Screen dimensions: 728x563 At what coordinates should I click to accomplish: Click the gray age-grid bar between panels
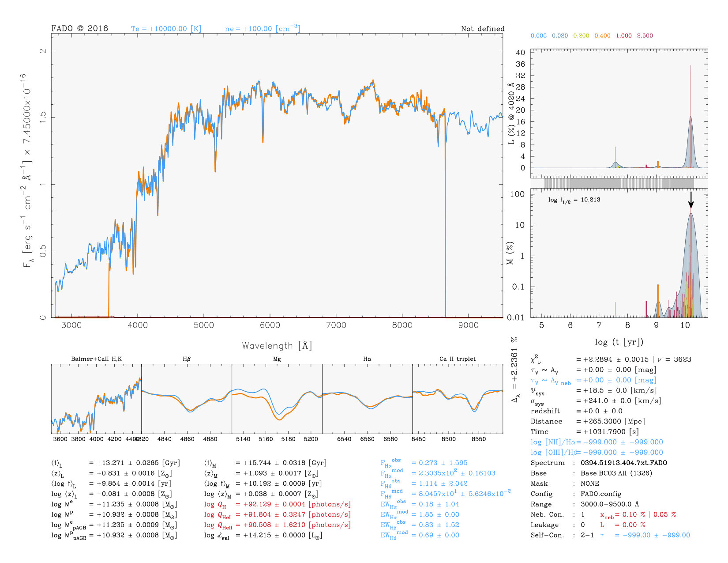click(619, 183)
